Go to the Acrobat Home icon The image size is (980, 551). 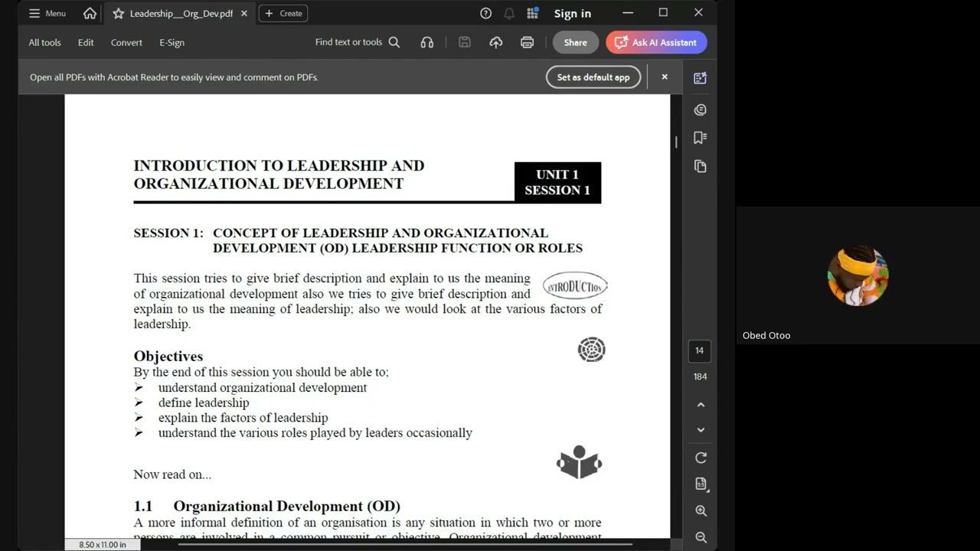pos(90,13)
